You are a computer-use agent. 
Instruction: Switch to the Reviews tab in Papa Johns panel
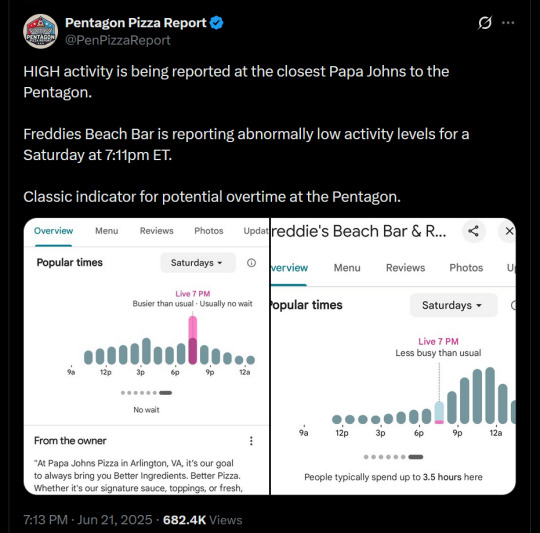[x=157, y=231]
